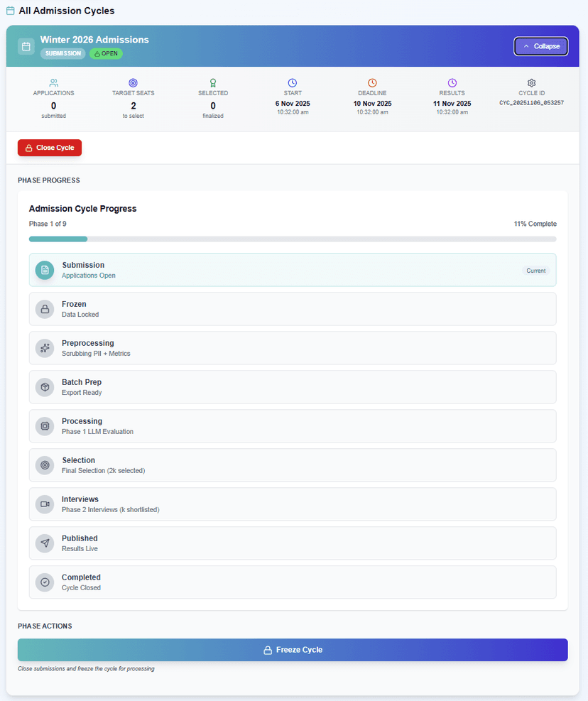Select the Interviews phase row
Viewport: 588px width, 701px height.
coord(293,504)
